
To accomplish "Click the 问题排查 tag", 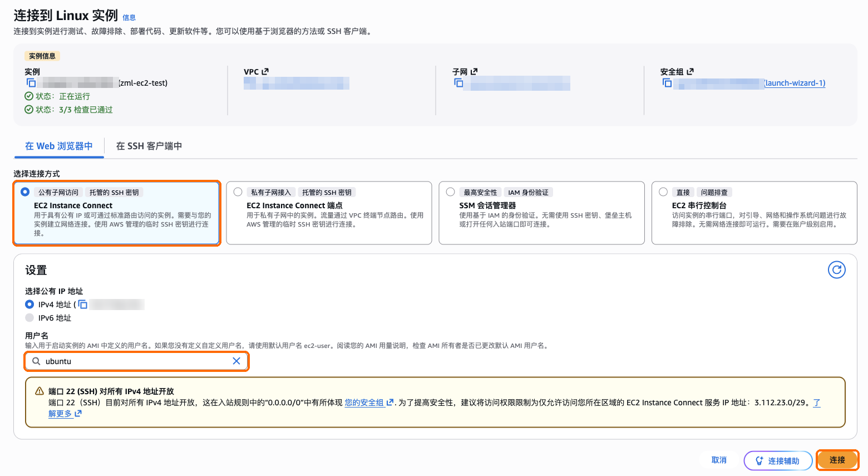I will 714,192.
